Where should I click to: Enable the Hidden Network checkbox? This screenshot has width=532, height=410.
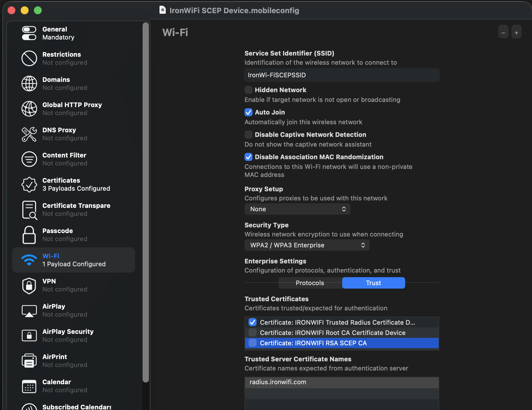pyautogui.click(x=249, y=90)
